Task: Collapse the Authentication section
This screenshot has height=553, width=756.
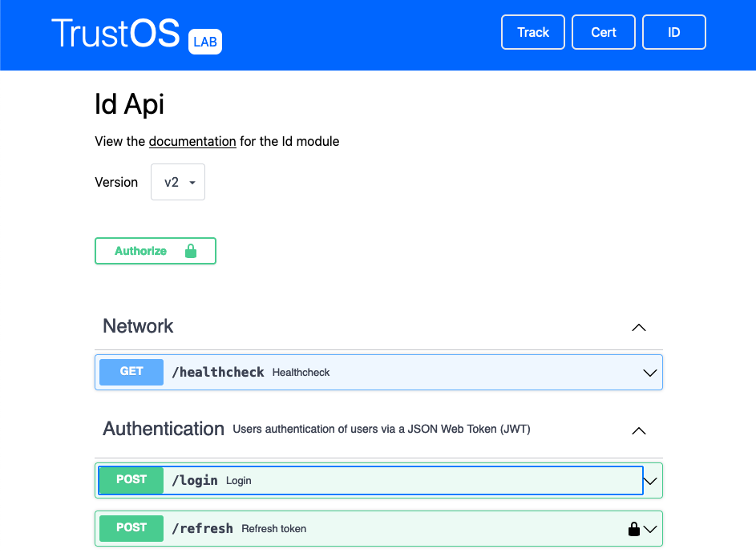Action: click(x=638, y=430)
